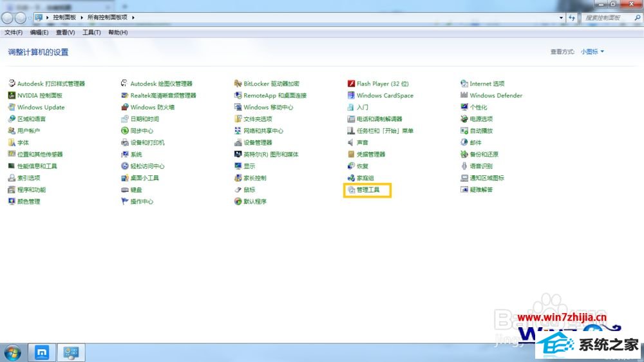Viewport: 644px width, 362px height.
Task: Click the refresh button by address bar
Action: tap(572, 17)
